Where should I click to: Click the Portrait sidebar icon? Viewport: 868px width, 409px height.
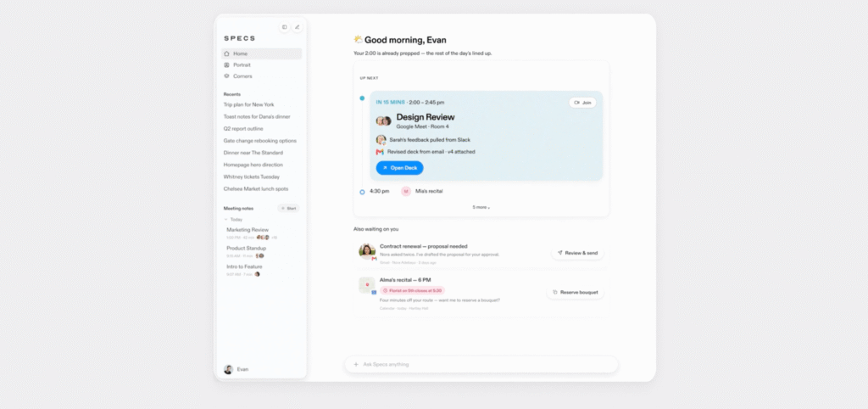click(x=226, y=64)
